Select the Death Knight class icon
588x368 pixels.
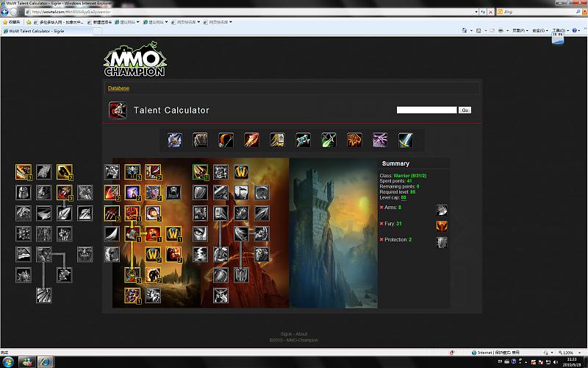[175, 140]
